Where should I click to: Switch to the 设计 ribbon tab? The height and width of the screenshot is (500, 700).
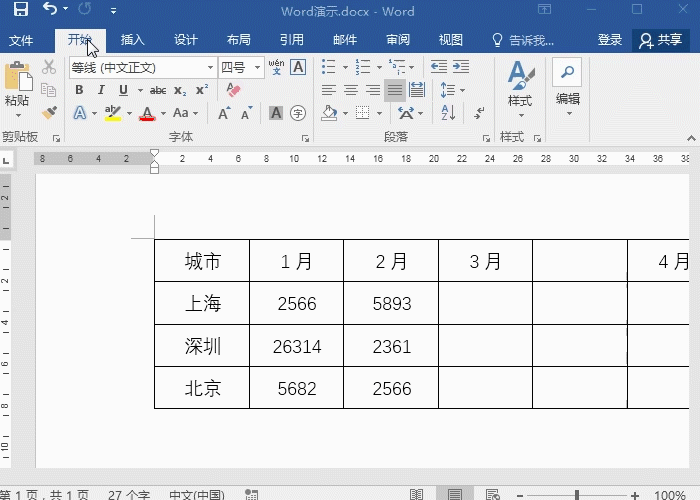click(186, 40)
